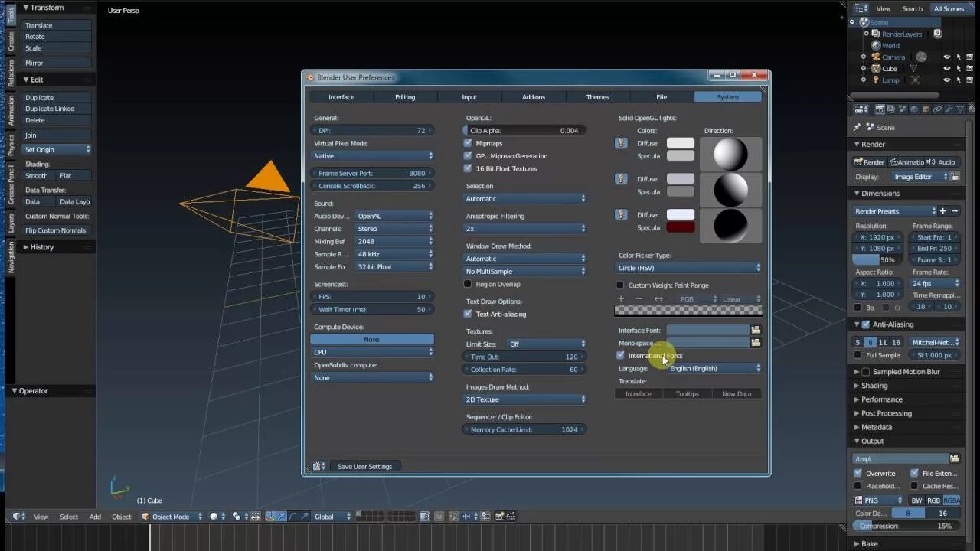The height and width of the screenshot is (551, 980).
Task: Toggle Cube visibility eye in outliner
Action: [x=947, y=69]
